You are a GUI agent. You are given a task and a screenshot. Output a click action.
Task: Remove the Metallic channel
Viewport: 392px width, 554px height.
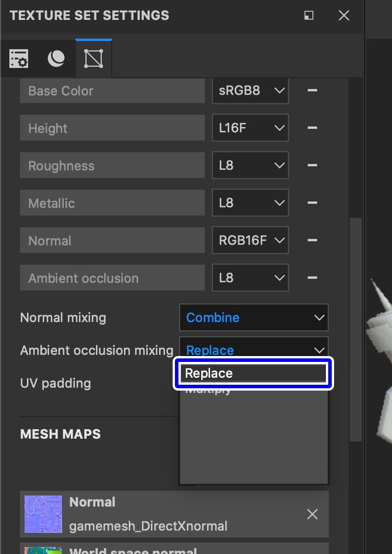tap(312, 203)
